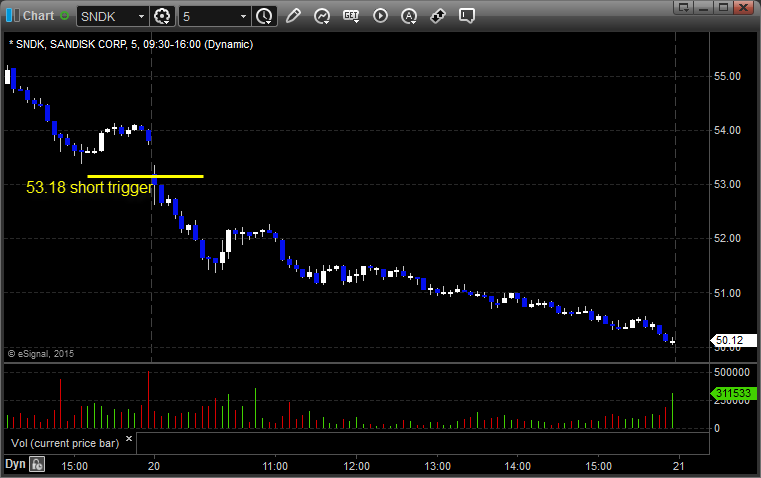Click the 12:00 time axis label
This screenshot has height=478, width=761.
(356, 466)
